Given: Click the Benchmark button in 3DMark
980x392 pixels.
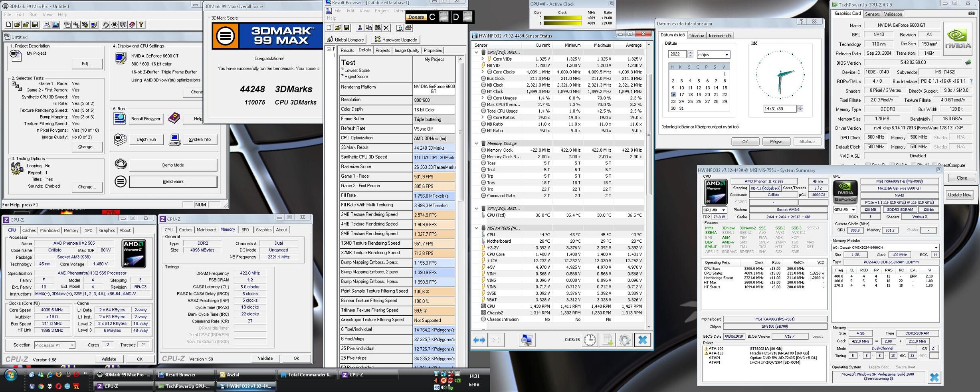Looking at the screenshot, I should [x=173, y=182].
